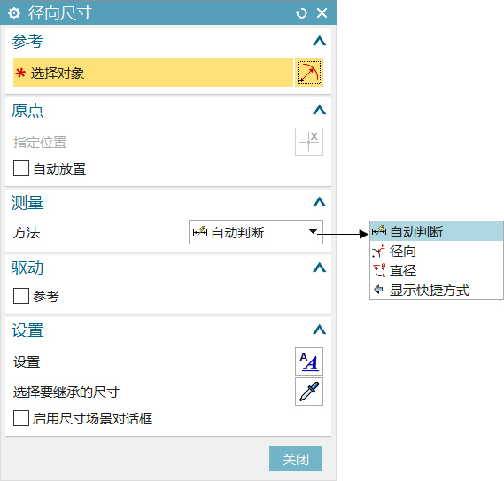Collapse the 原点 section chevron
The image size is (504, 481).
tap(319, 110)
